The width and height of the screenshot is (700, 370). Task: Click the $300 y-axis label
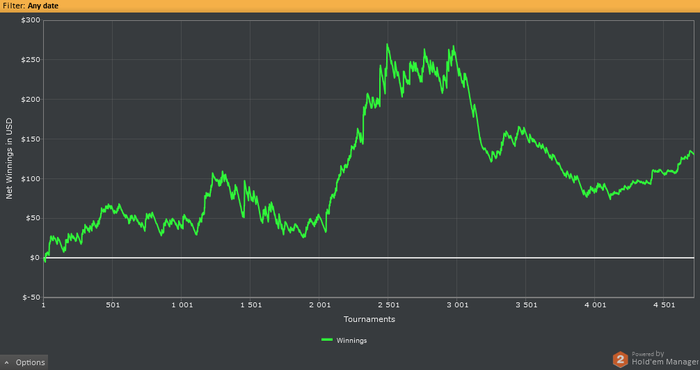coord(30,20)
